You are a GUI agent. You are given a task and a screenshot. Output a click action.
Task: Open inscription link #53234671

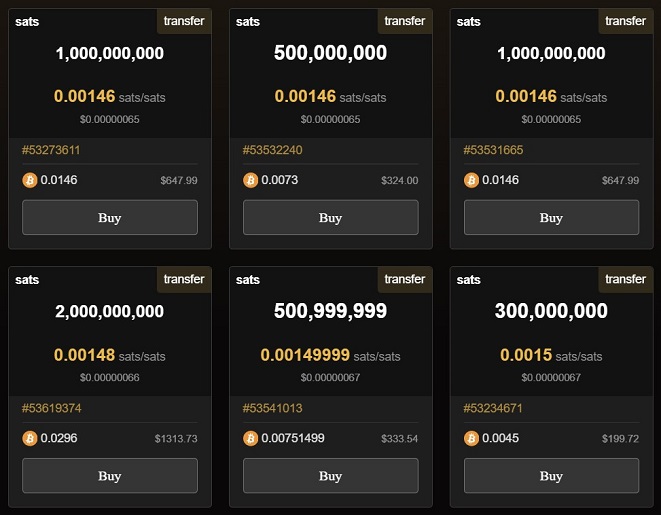(x=493, y=408)
